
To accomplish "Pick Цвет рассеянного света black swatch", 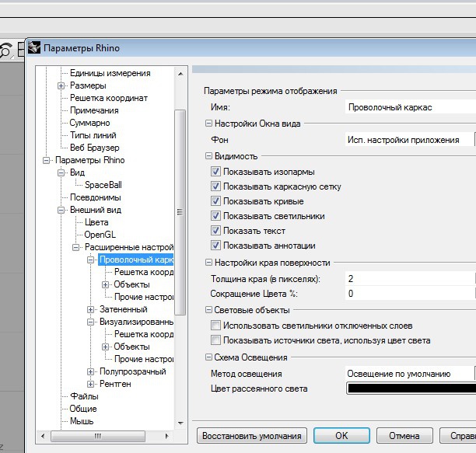I will coord(411,389).
